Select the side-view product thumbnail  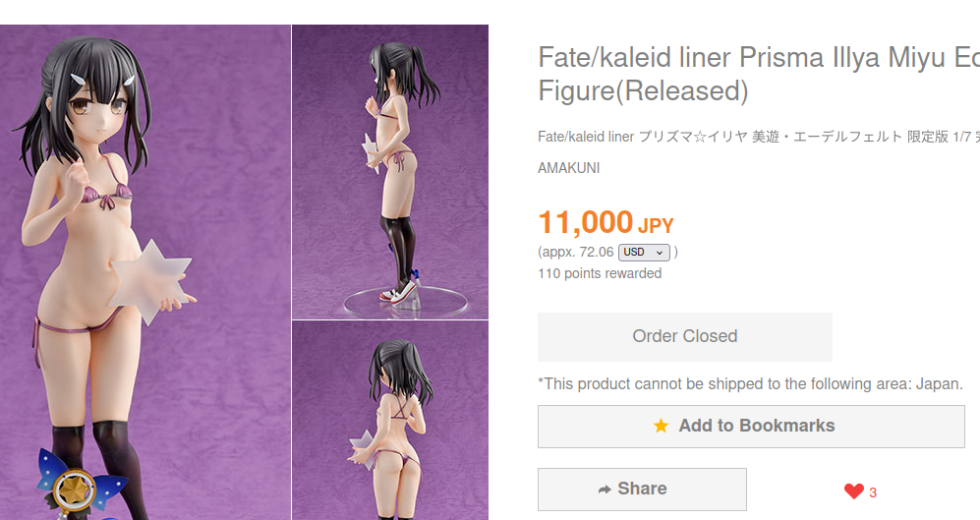390,172
